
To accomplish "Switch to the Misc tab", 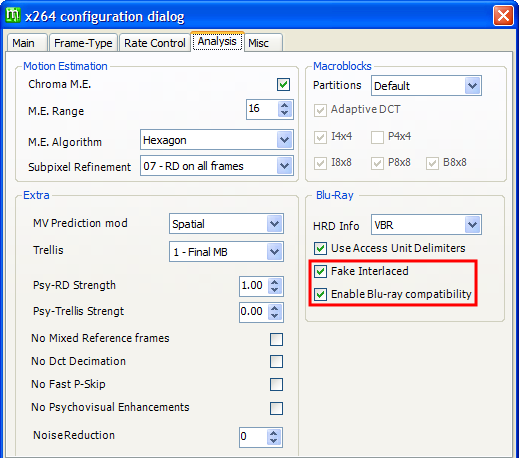I will tap(263, 43).
